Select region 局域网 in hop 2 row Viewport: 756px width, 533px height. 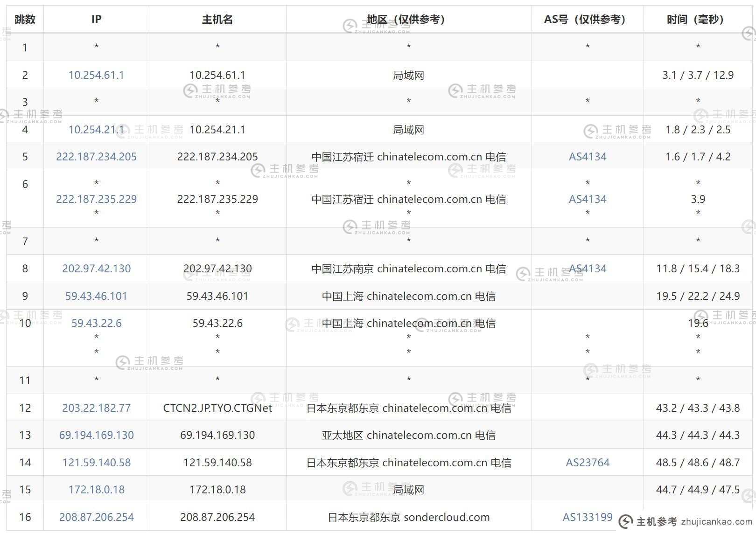tap(409, 75)
